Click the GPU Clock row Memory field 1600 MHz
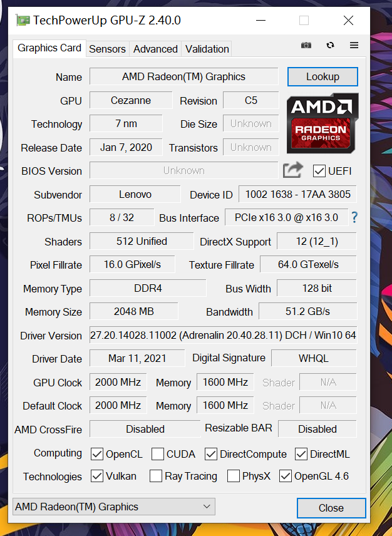 pos(225,382)
